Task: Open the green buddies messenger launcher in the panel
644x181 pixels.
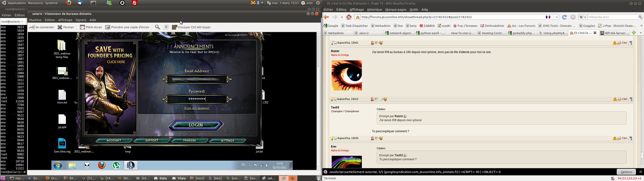Action: [x=110, y=3]
